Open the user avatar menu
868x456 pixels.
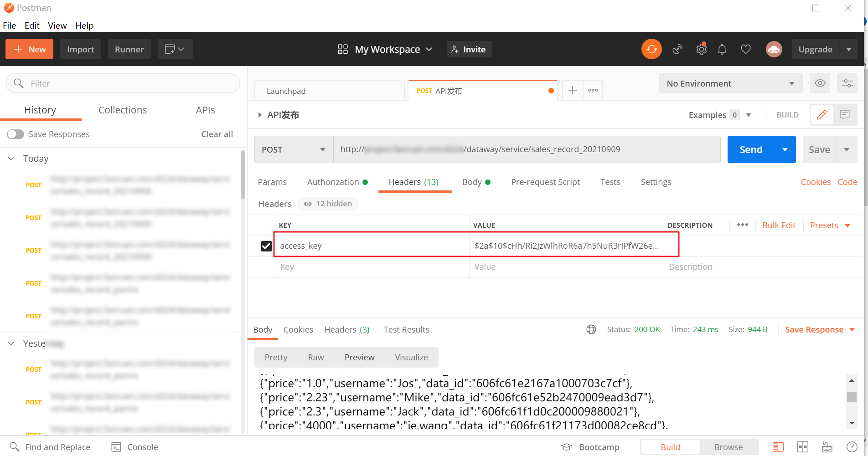[774, 49]
